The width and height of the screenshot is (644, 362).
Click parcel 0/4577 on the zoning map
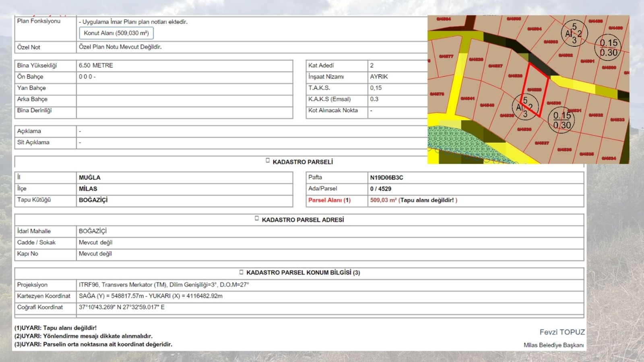tap(446, 57)
